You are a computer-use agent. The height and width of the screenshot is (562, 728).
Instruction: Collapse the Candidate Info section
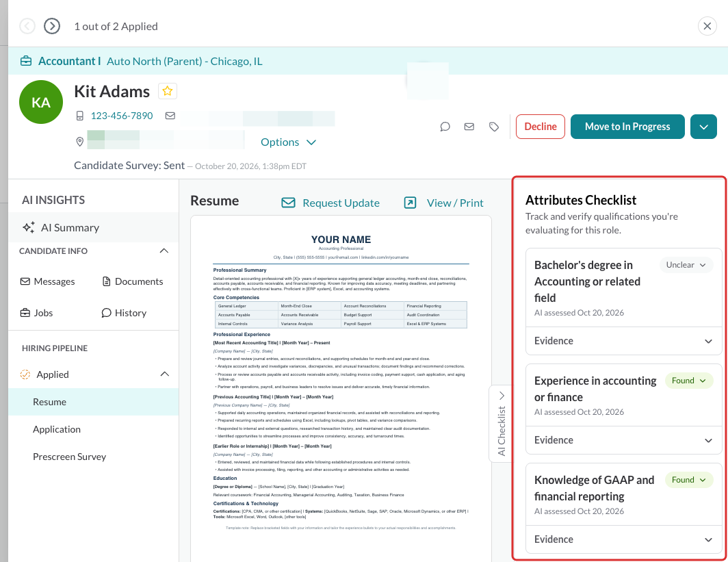(164, 251)
